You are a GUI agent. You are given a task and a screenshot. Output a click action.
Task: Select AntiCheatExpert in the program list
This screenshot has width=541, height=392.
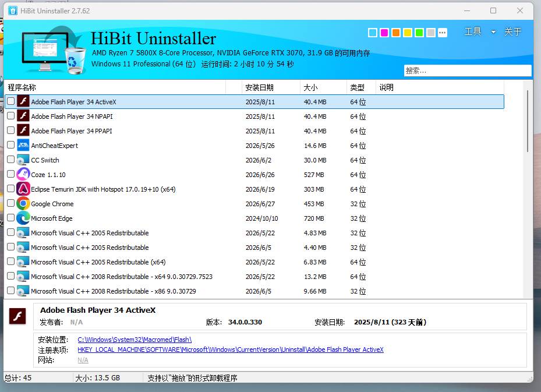pyautogui.click(x=54, y=145)
